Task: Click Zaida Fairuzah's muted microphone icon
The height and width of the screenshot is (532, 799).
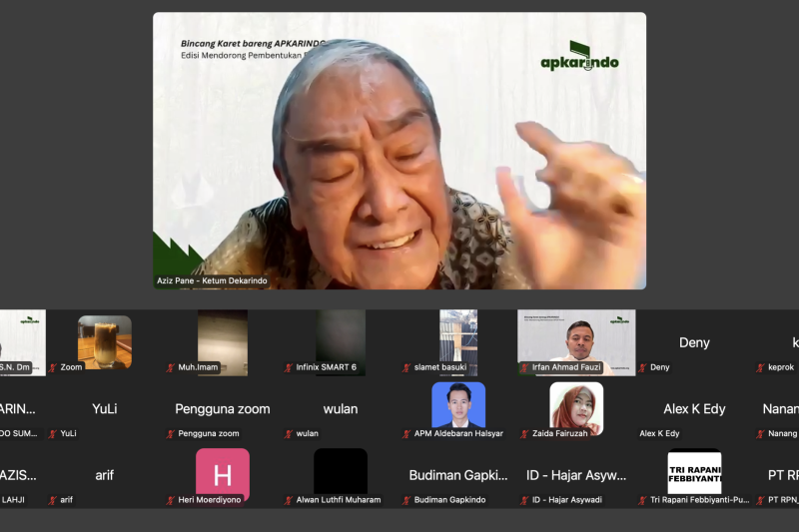Action: 524,434
